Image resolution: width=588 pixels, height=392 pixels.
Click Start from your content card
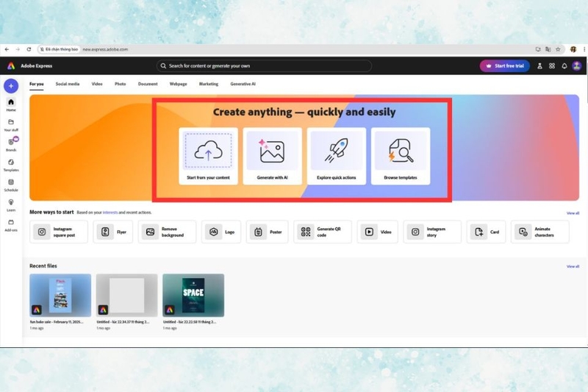[208, 156]
